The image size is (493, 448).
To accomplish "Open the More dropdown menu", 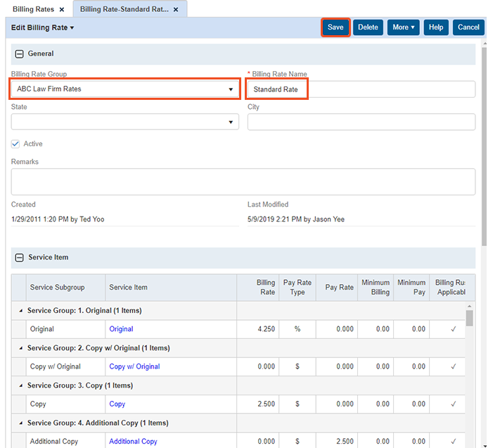I will pyautogui.click(x=403, y=27).
